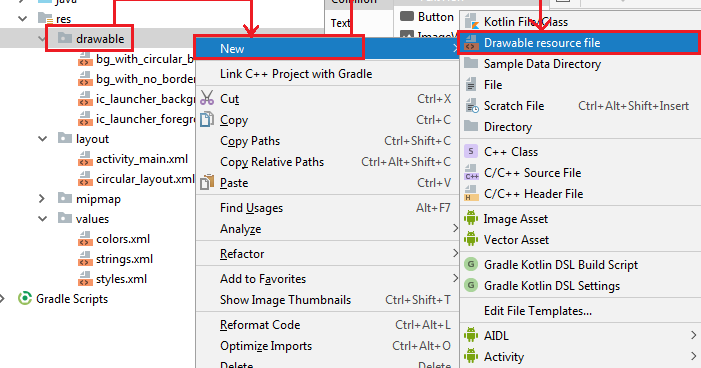Click the C++ Class purple icon

click(471, 151)
